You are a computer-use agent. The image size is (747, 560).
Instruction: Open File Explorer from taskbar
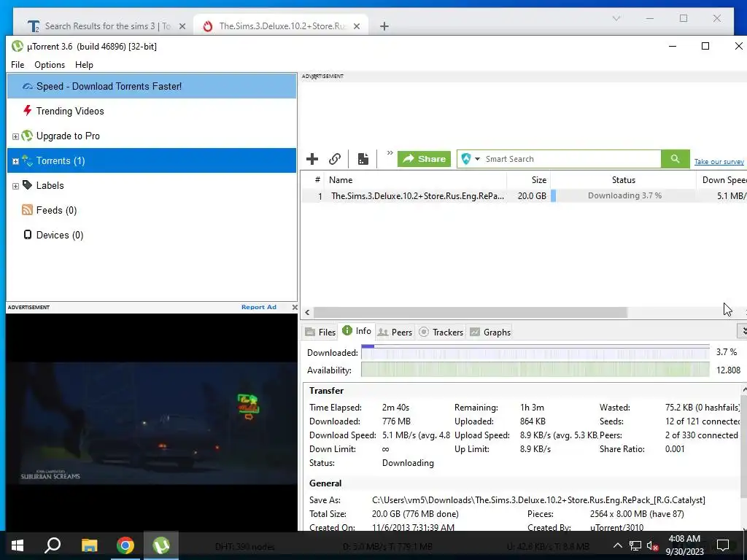pos(89,545)
